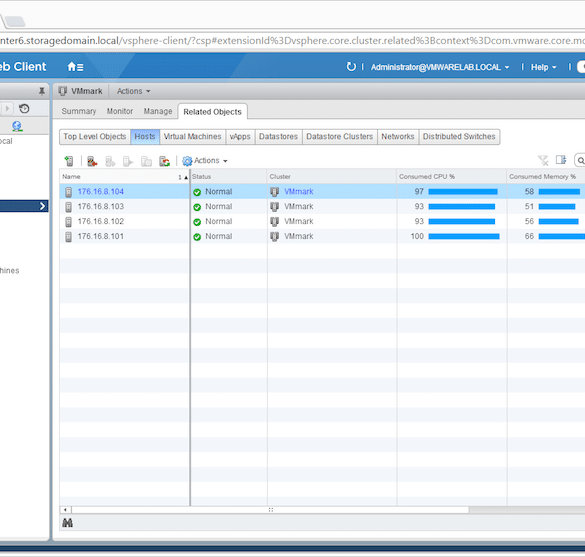Viewport: 585px width, 557px height.
Task: Click the cluster icon in the 176.16.8.102 row
Action: 275,222
